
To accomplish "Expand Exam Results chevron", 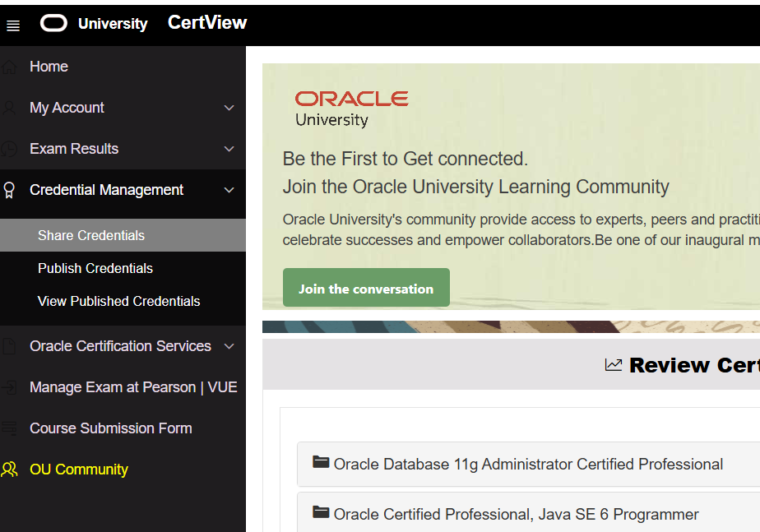I will point(229,149).
